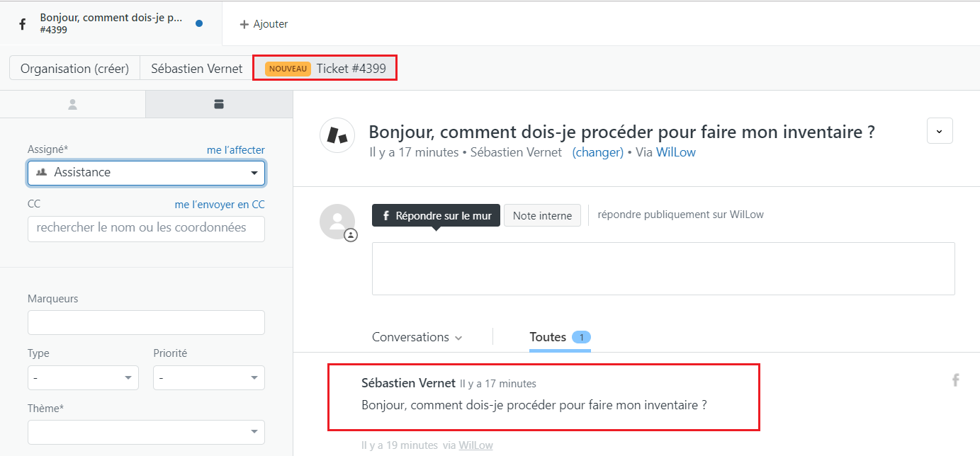980x456 pixels.
Task: Open the Priorité dropdown
Action: (209, 377)
